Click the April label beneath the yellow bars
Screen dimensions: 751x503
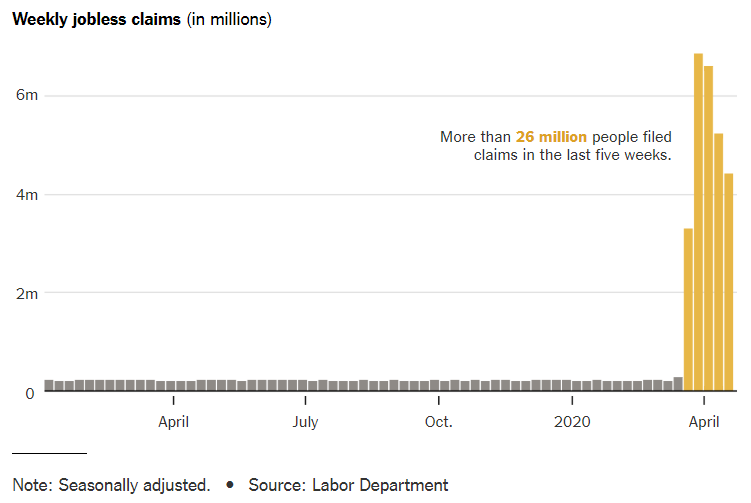click(x=704, y=422)
